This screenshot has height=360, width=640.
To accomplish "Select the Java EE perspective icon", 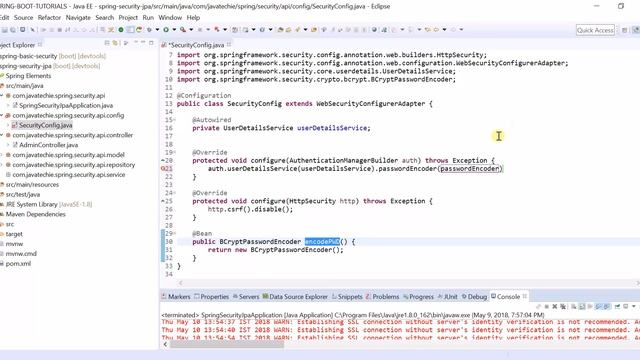I will 636,30.
